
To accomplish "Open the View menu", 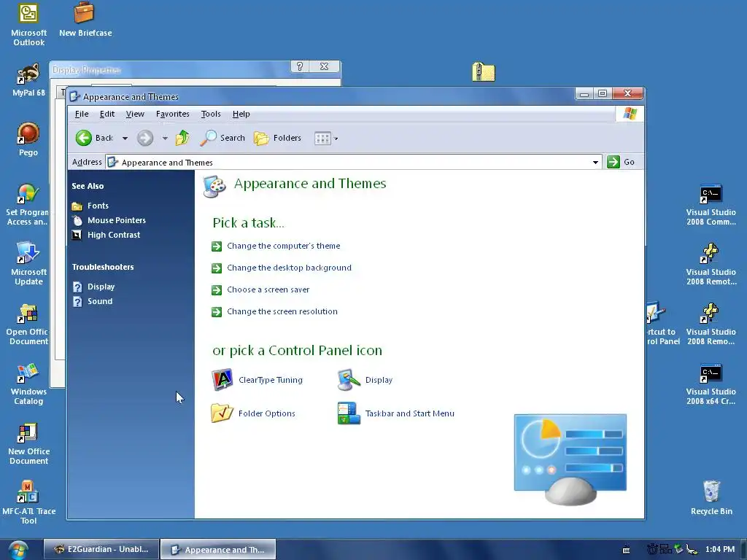I will click(135, 114).
